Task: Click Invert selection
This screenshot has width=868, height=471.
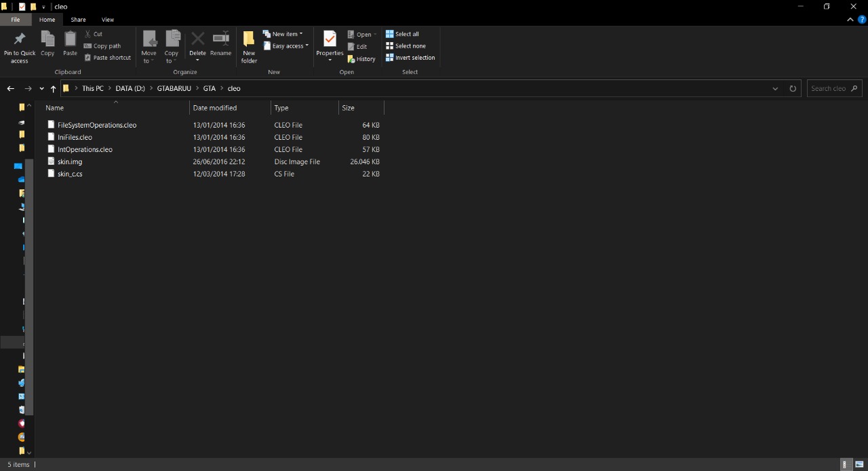Action: (x=410, y=58)
